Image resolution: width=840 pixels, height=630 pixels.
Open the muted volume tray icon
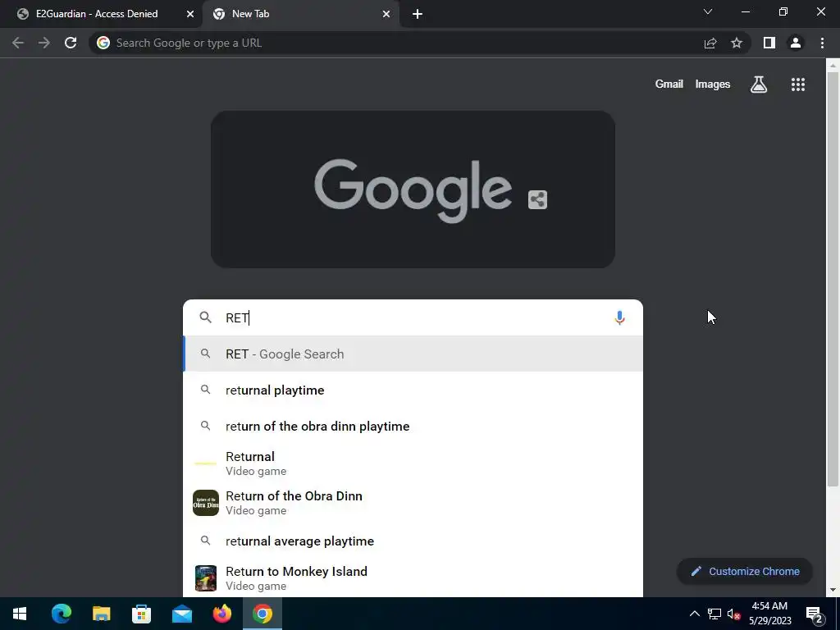[733, 614]
